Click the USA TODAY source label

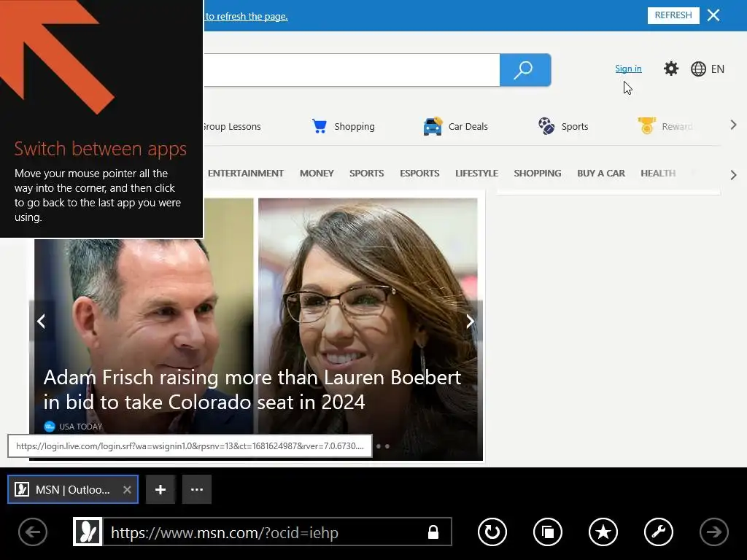(x=80, y=427)
